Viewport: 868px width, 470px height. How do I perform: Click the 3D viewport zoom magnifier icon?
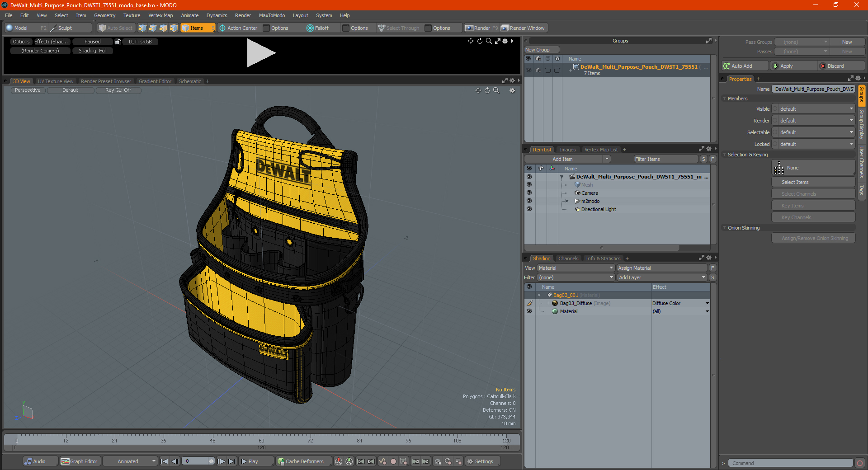click(x=496, y=90)
